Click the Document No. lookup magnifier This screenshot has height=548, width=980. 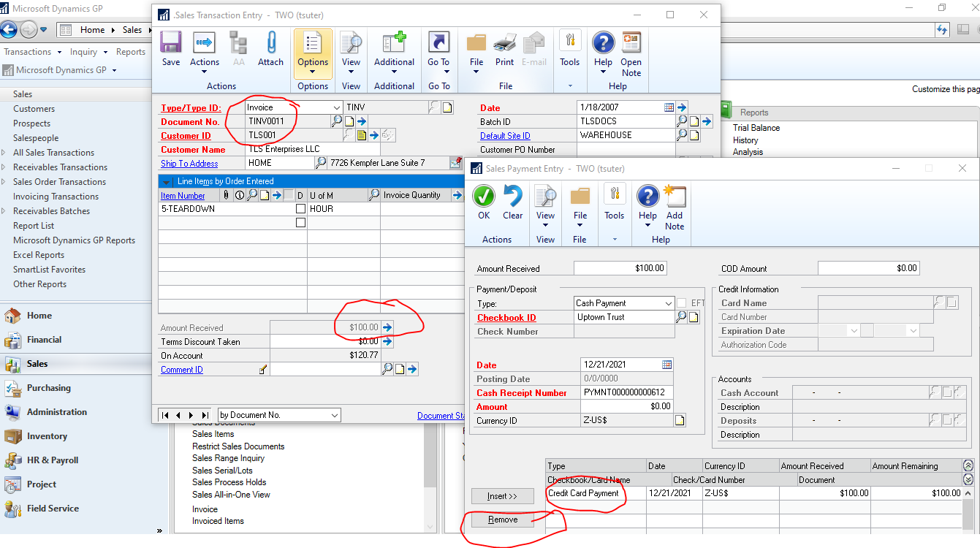[x=336, y=121]
